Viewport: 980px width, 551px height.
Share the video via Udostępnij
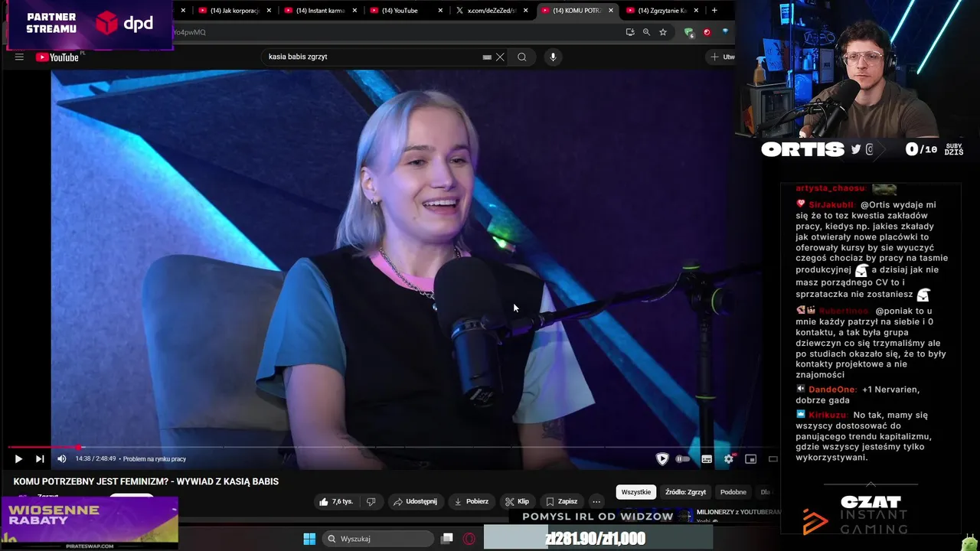coord(414,501)
